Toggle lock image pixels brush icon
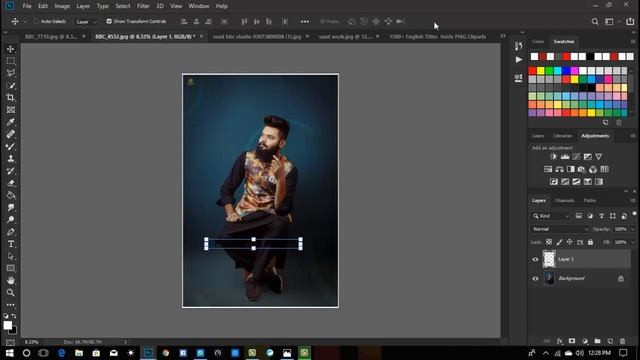Screen dimensions: 640x360 click(559, 242)
